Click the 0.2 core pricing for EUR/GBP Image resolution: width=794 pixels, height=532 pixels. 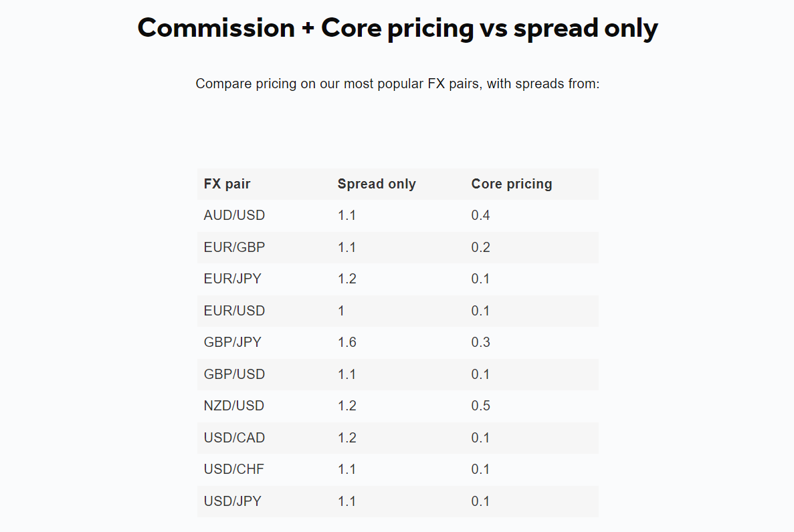click(x=481, y=247)
